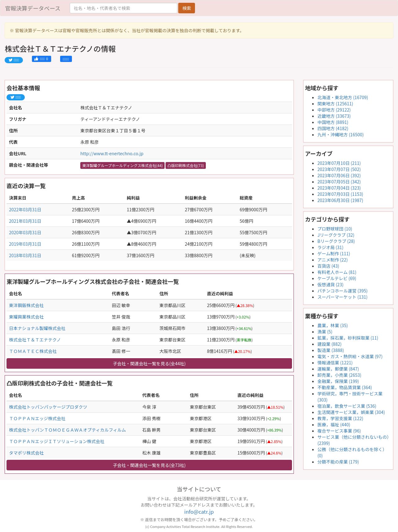Click the orange 検索 button

[187, 8]
